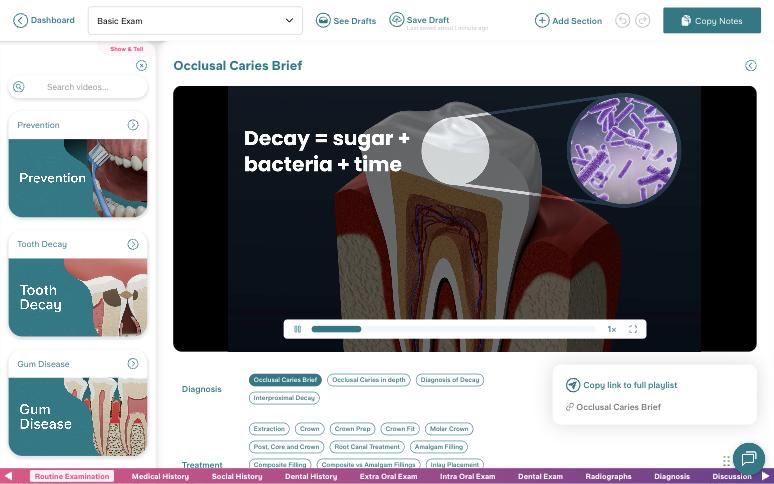Change the 1x playback speed
774x484 pixels.
coord(612,329)
